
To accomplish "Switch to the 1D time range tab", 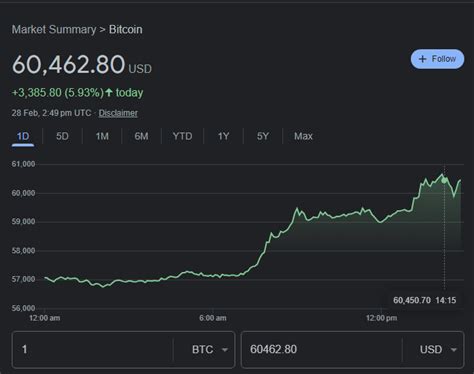I will (x=23, y=136).
